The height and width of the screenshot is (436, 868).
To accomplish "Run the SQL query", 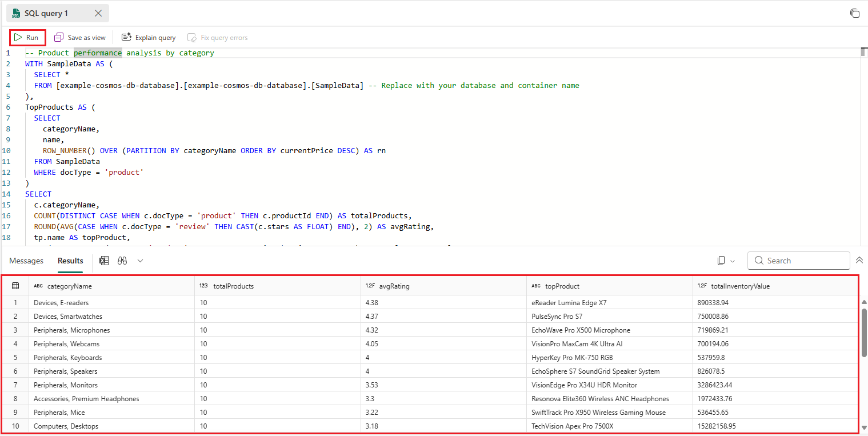I will click(x=27, y=37).
